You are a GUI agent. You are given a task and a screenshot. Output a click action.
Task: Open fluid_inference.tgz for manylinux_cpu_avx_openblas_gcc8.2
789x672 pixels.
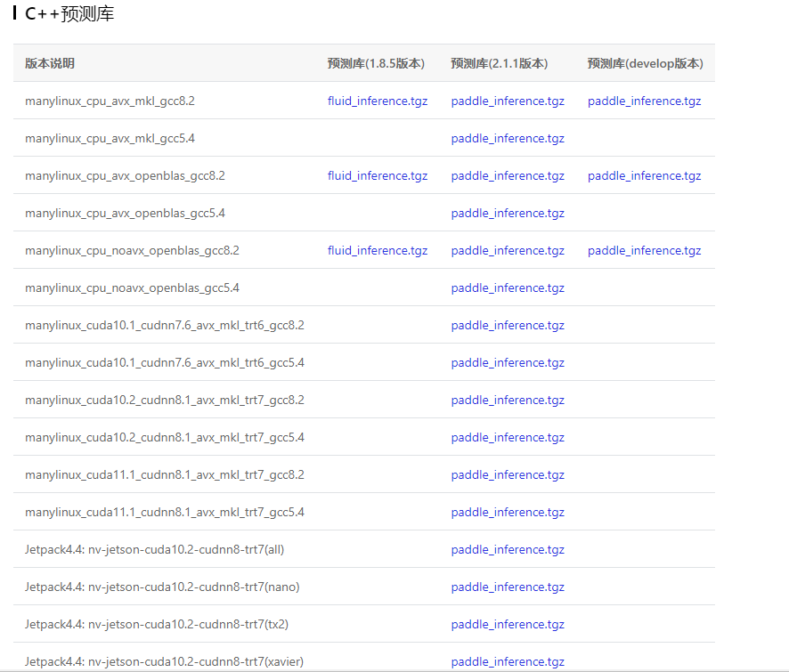coord(378,176)
